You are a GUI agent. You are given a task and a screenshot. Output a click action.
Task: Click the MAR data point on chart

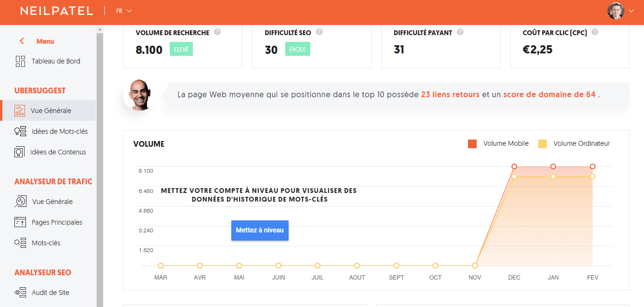(161, 266)
